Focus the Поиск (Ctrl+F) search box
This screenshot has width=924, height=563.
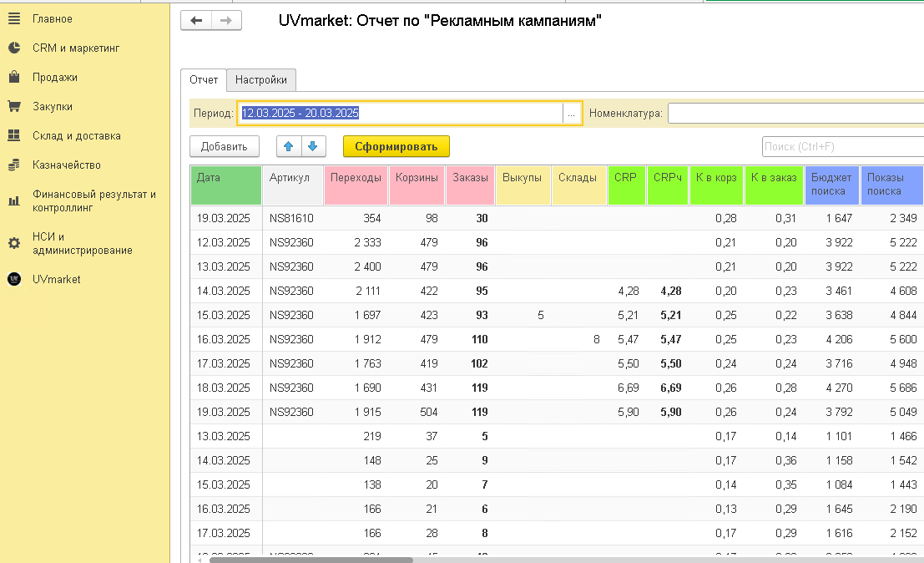pos(843,146)
